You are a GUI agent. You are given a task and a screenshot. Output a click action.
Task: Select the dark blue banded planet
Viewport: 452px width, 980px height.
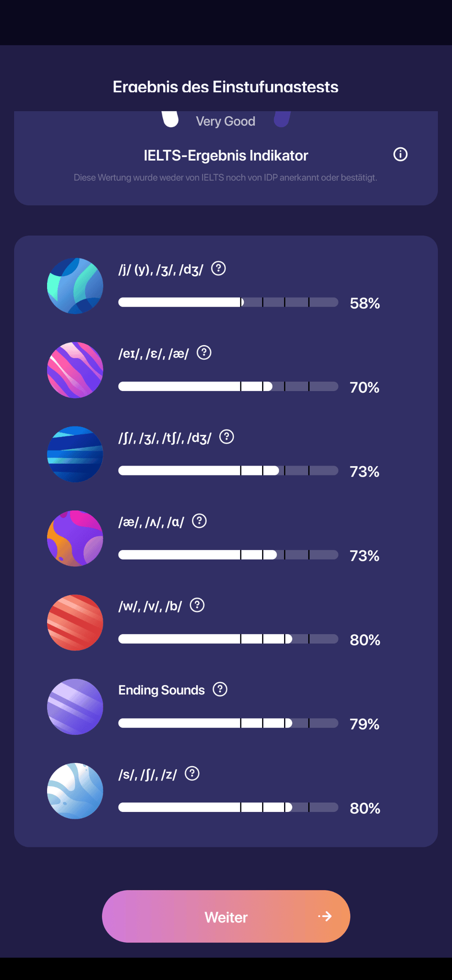click(x=75, y=454)
